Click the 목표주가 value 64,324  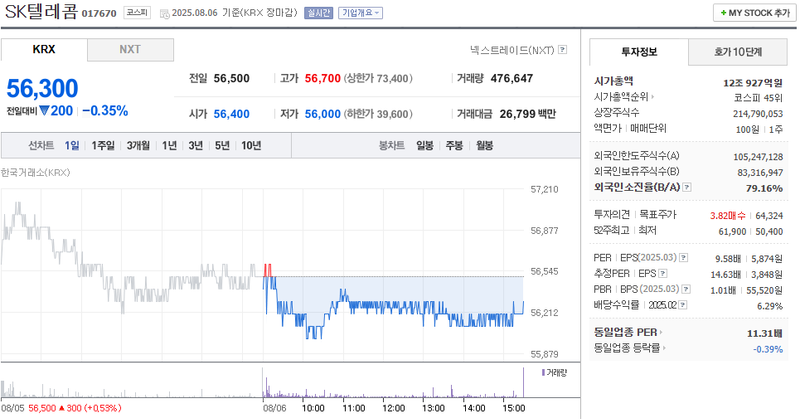pyautogui.click(x=769, y=216)
